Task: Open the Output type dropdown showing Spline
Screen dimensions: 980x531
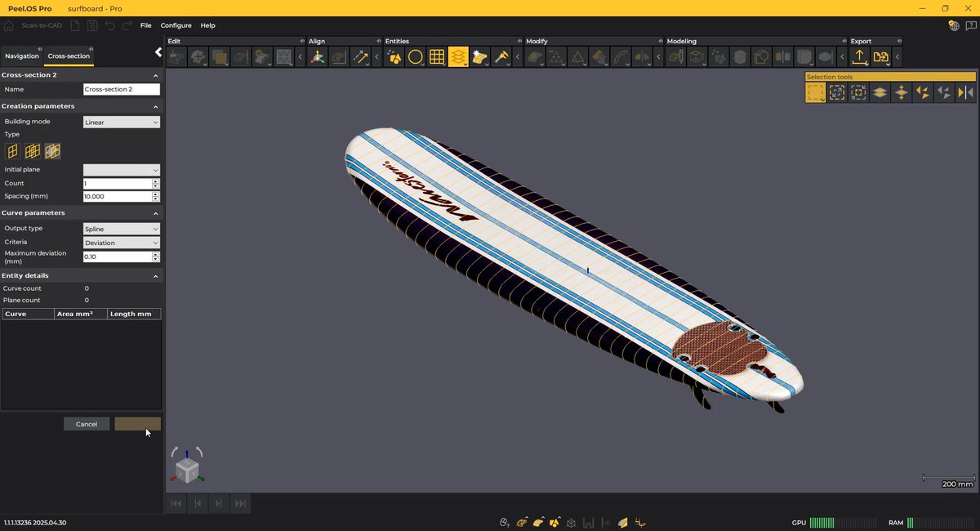Action: tap(121, 228)
